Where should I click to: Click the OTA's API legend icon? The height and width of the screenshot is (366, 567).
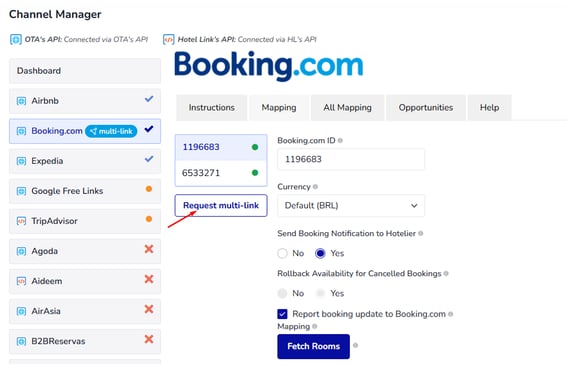coord(16,39)
